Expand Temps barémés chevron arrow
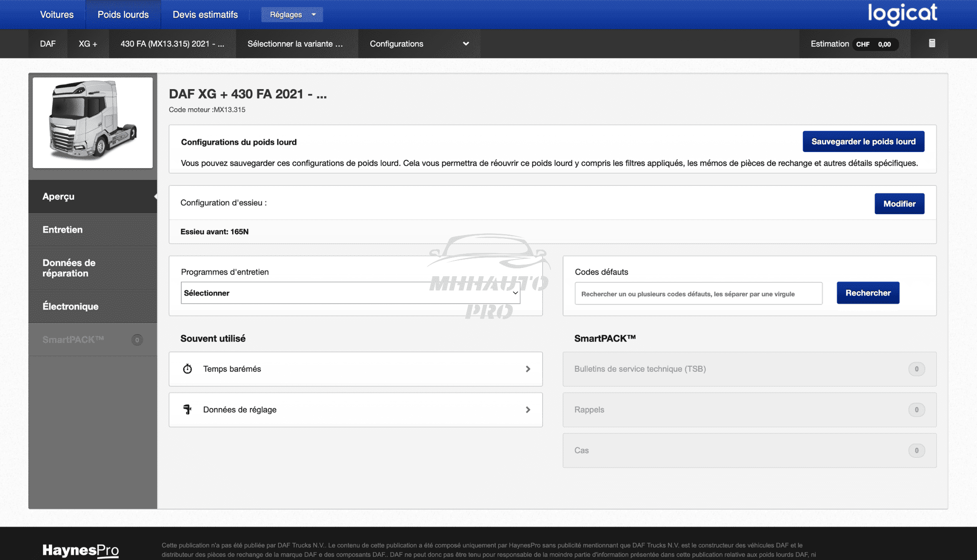This screenshot has width=977, height=560. (528, 369)
